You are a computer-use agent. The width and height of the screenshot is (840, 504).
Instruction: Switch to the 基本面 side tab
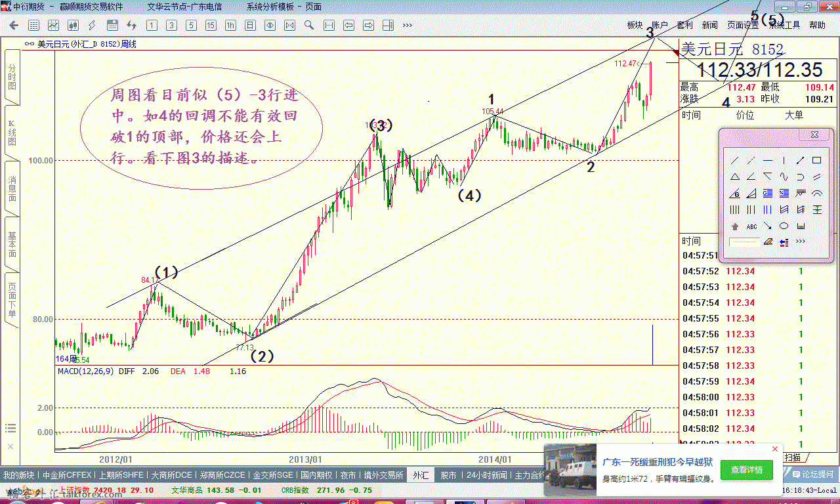[x=12, y=244]
